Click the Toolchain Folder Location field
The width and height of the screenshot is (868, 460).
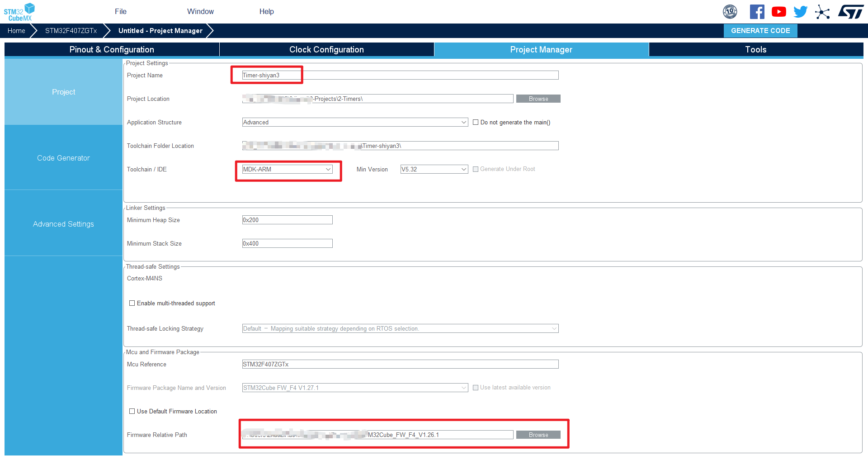(400, 146)
